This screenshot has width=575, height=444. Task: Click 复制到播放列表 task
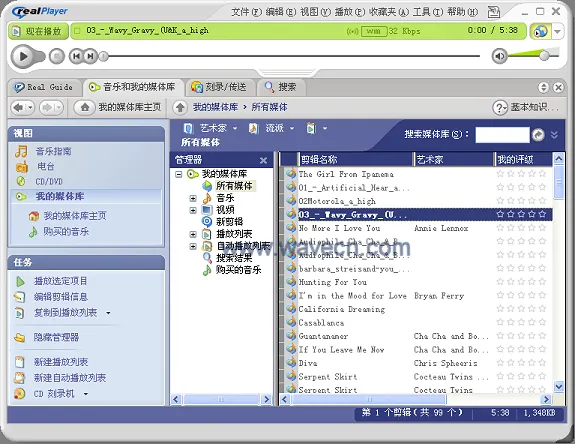65,313
